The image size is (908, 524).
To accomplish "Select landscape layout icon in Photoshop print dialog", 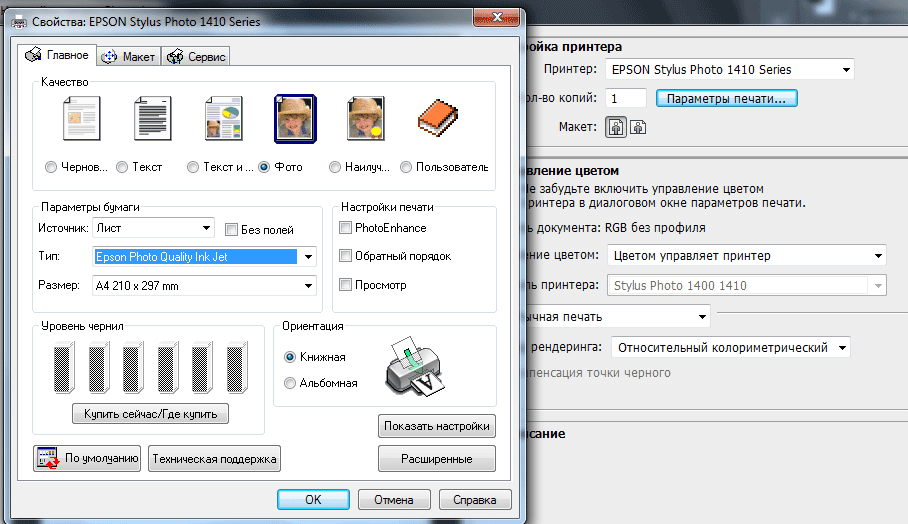I will (x=638, y=127).
